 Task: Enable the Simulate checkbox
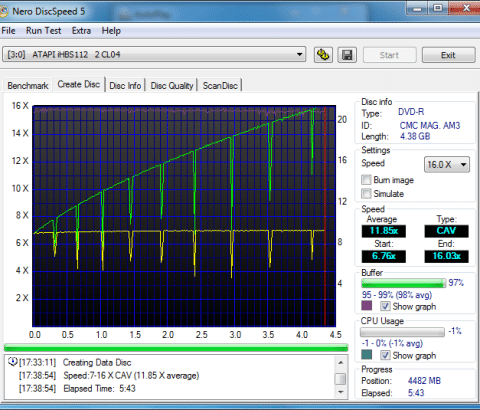click(x=366, y=194)
